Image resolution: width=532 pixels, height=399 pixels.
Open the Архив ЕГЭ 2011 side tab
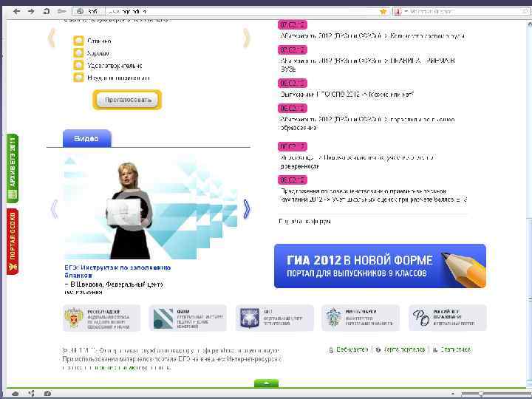13,168
